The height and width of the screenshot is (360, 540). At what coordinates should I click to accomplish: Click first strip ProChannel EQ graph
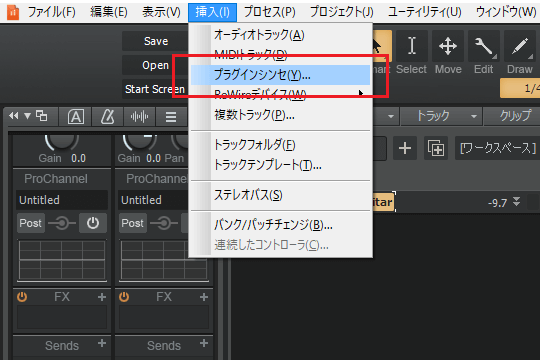pyautogui.click(x=62, y=260)
